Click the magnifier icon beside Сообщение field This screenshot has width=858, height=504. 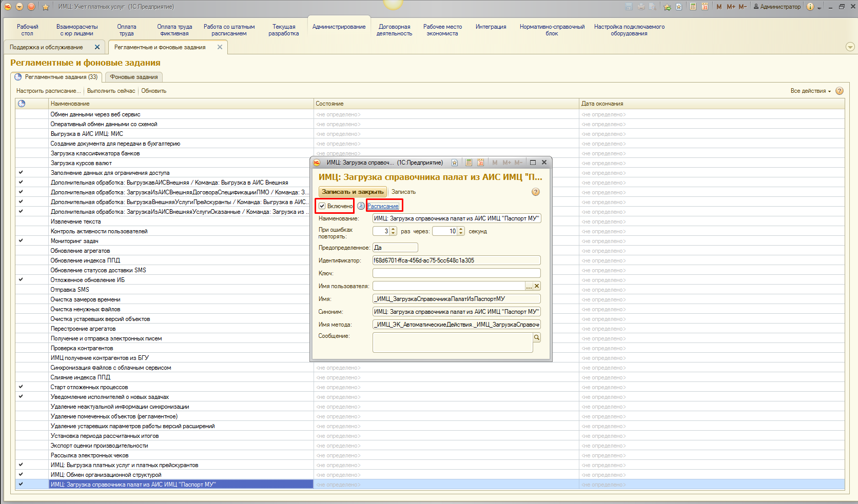537,337
